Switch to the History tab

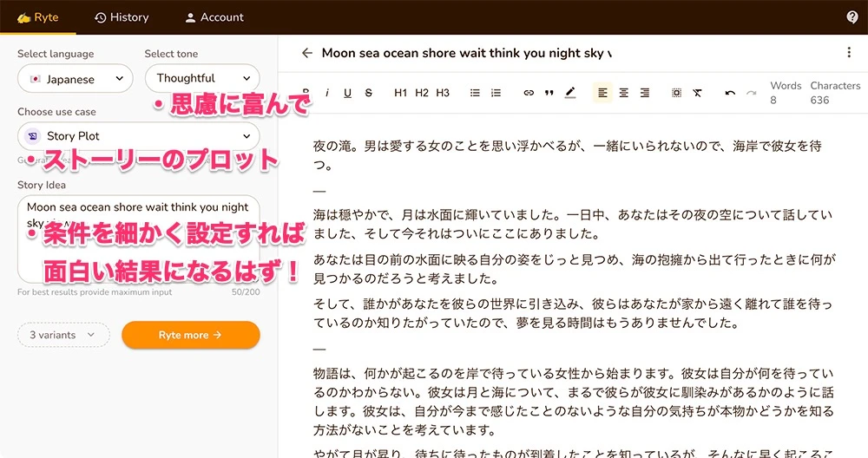pos(122,17)
